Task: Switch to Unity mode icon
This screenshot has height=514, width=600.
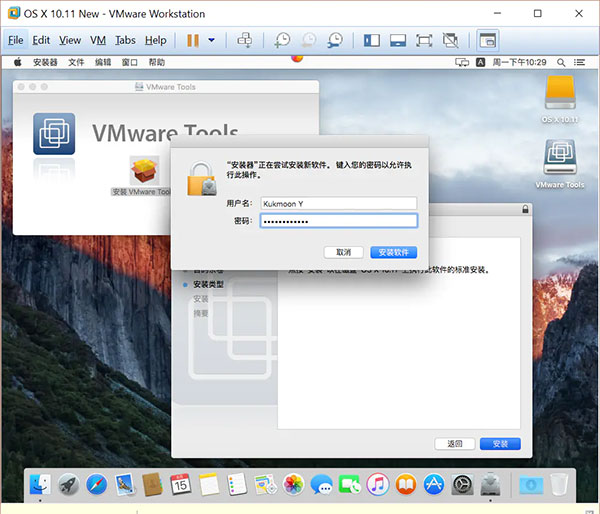Action: click(x=450, y=40)
